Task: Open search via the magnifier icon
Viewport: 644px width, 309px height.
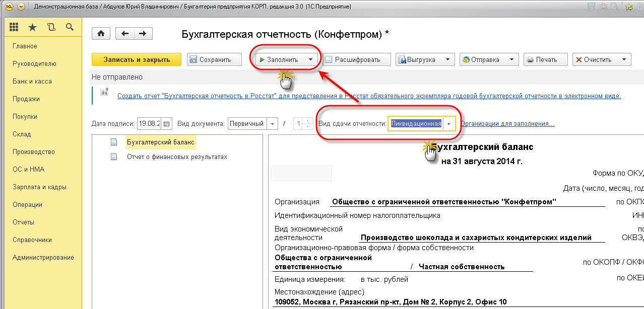Action: tap(70, 27)
